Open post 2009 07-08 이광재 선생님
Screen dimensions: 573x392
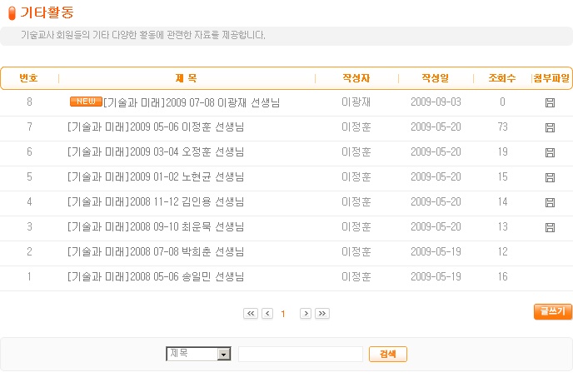click(x=191, y=102)
